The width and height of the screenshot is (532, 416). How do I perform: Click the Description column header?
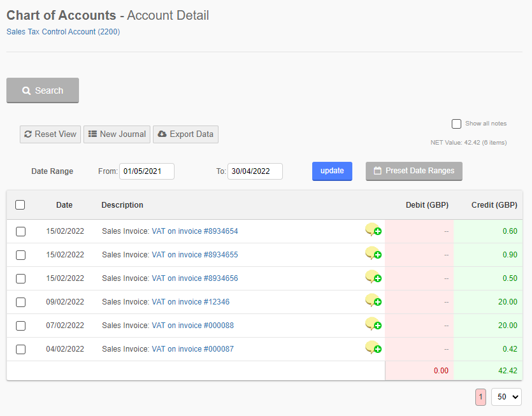[122, 205]
